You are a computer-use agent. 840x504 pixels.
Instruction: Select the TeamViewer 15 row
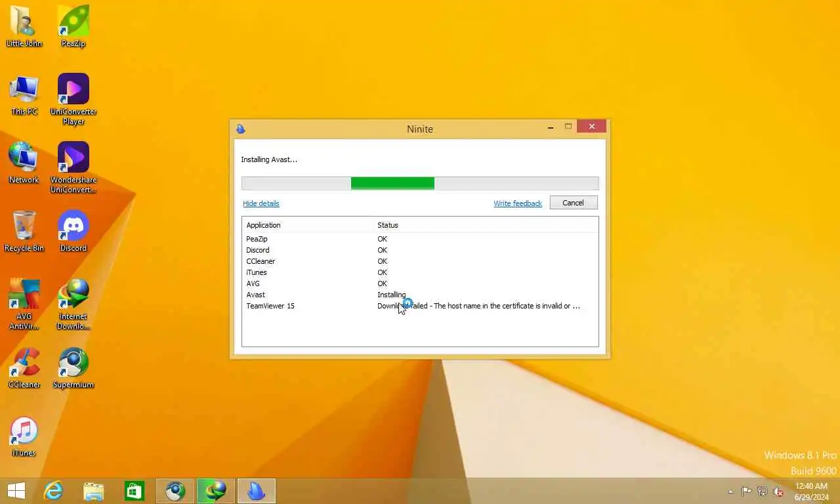(x=420, y=306)
